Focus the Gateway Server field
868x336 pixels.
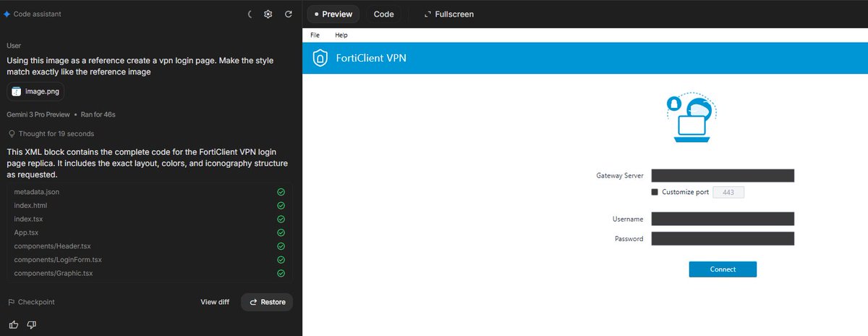(723, 175)
